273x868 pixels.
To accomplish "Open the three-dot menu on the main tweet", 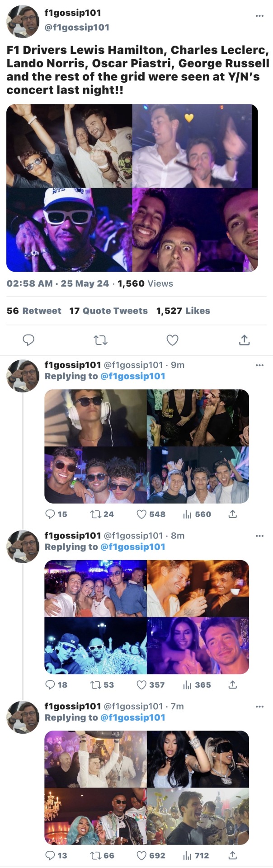I will [x=259, y=16].
